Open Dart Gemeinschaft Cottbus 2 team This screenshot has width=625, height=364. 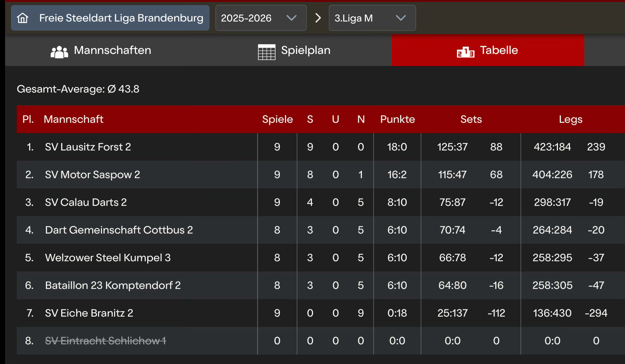(119, 230)
